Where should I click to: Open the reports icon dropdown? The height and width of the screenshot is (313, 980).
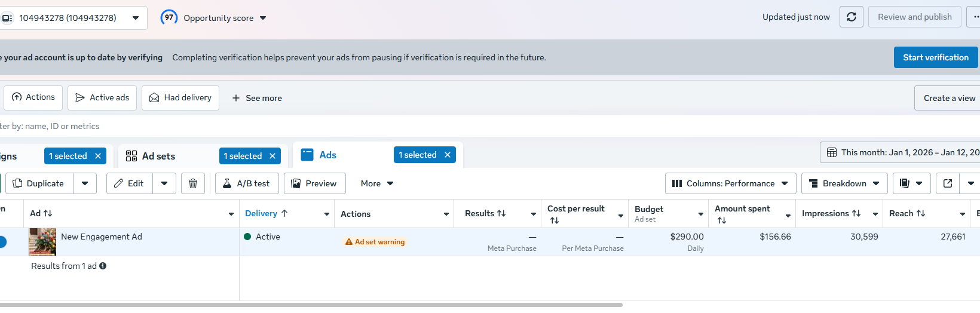[911, 183]
